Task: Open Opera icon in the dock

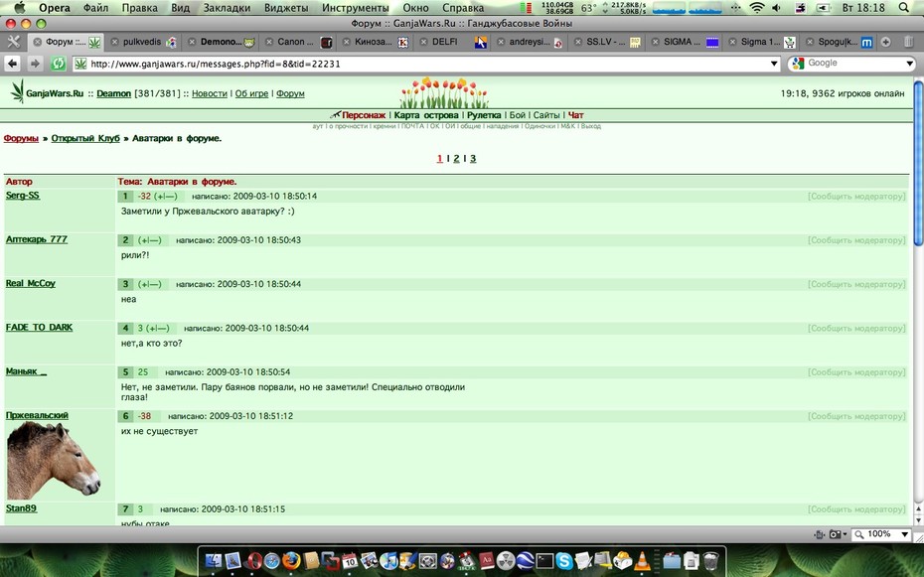Action: (x=254, y=560)
